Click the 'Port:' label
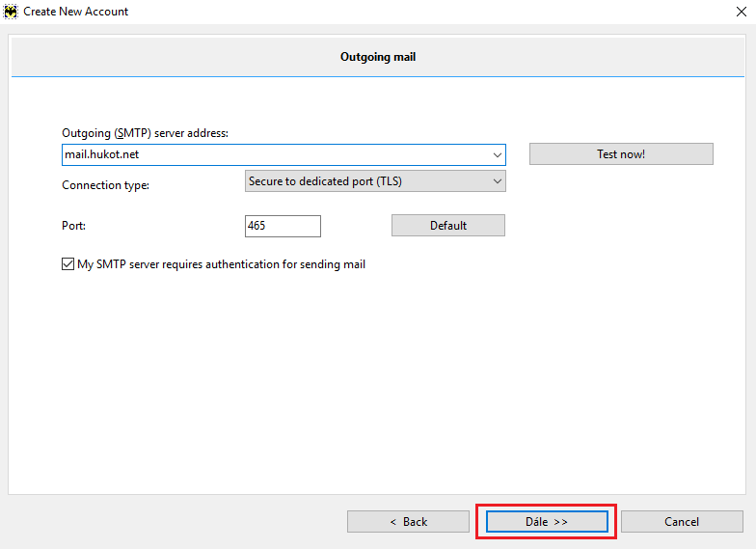 point(73,226)
